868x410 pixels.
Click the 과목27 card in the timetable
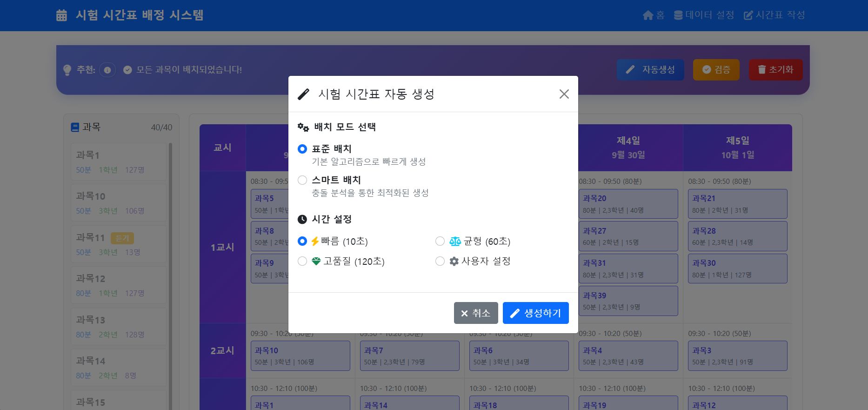pos(628,236)
